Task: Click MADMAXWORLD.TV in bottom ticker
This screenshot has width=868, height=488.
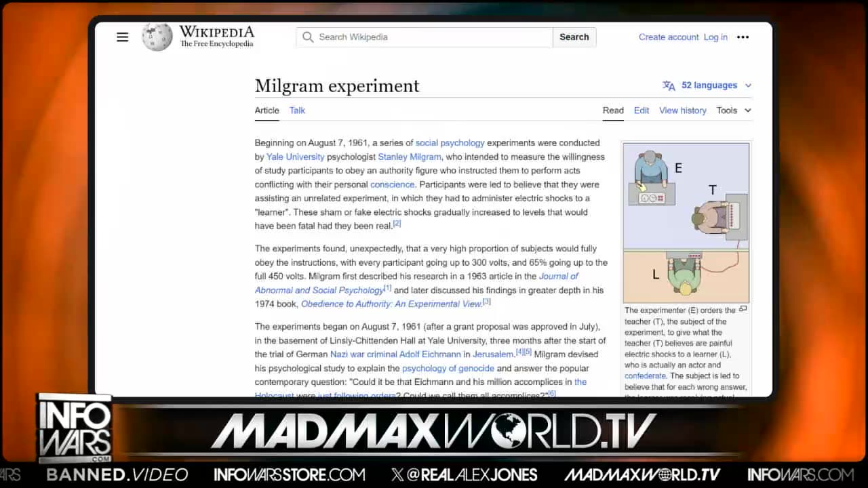Action: [642, 474]
